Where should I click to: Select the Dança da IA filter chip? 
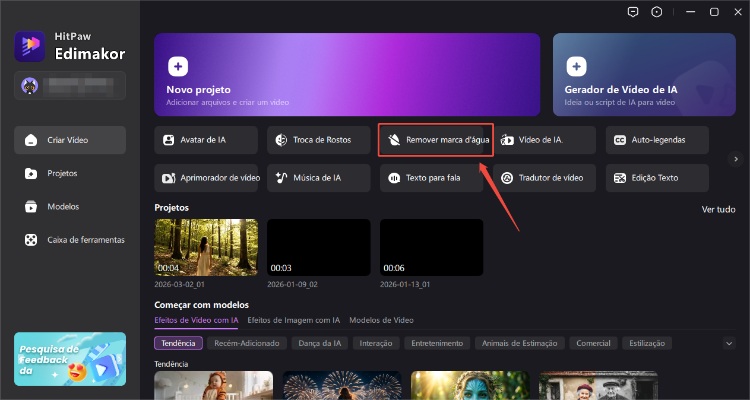point(320,343)
